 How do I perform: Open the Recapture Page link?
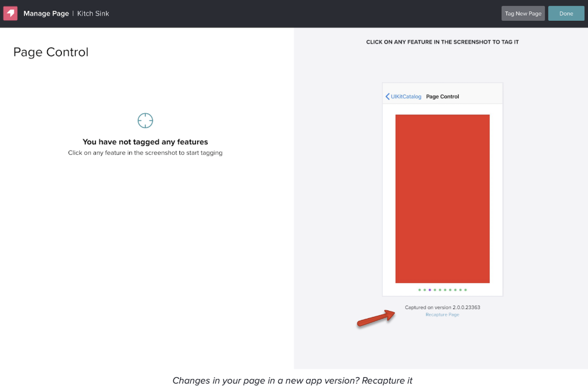[442, 315]
